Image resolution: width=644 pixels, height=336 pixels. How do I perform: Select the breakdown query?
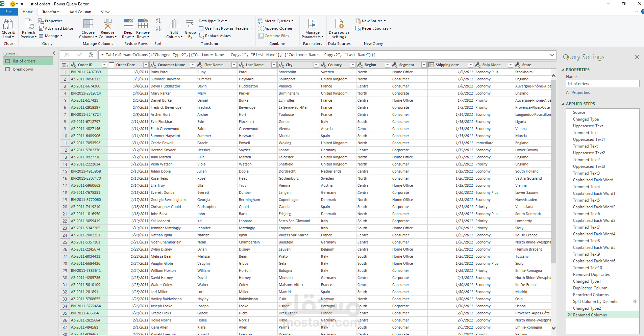coord(28,69)
